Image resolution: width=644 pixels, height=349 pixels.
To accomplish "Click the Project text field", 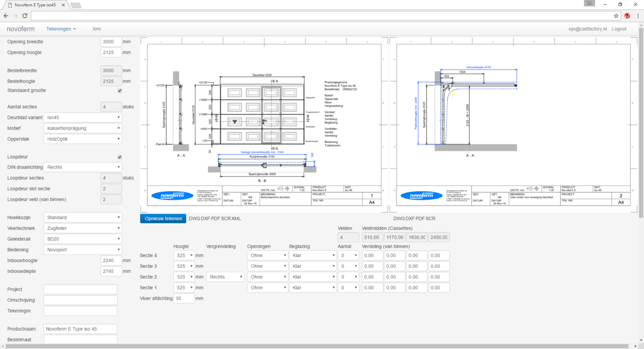I will pos(80,289).
